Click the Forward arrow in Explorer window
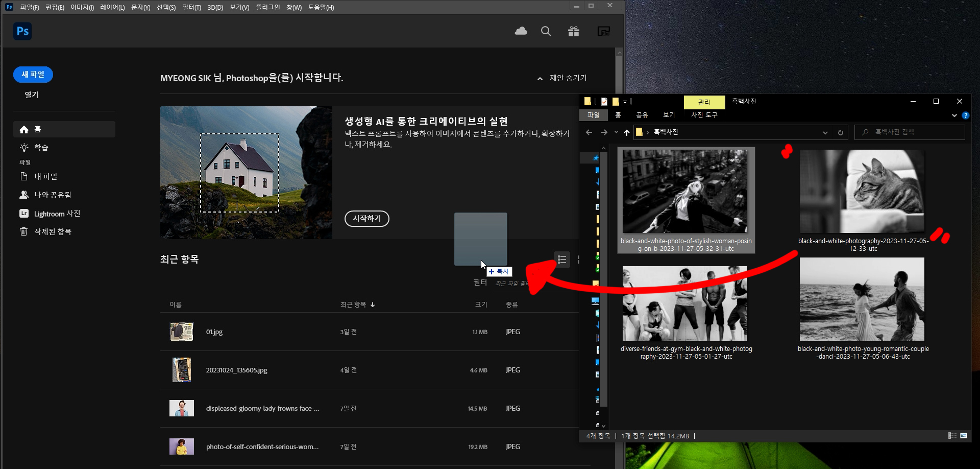980x469 pixels. point(604,132)
